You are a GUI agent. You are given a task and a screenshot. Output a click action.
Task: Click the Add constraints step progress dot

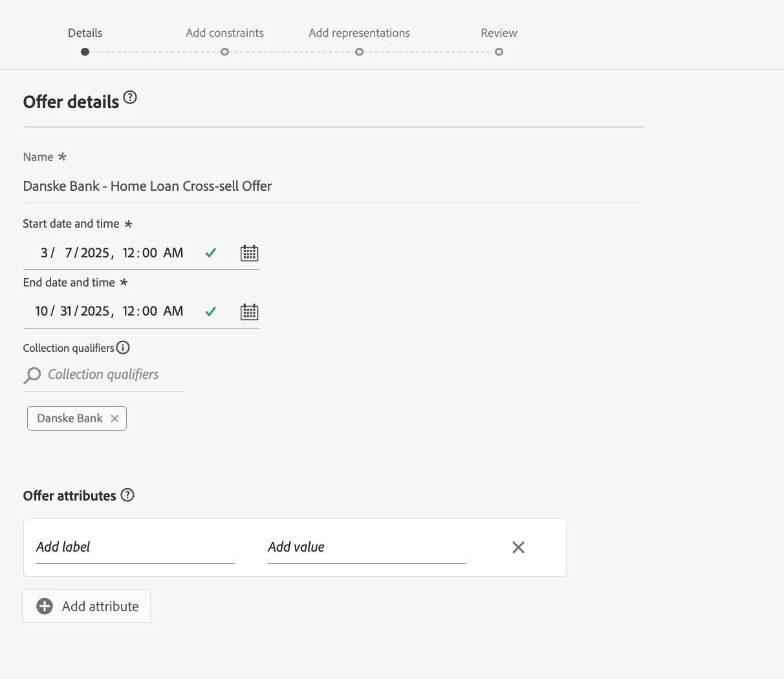224,52
